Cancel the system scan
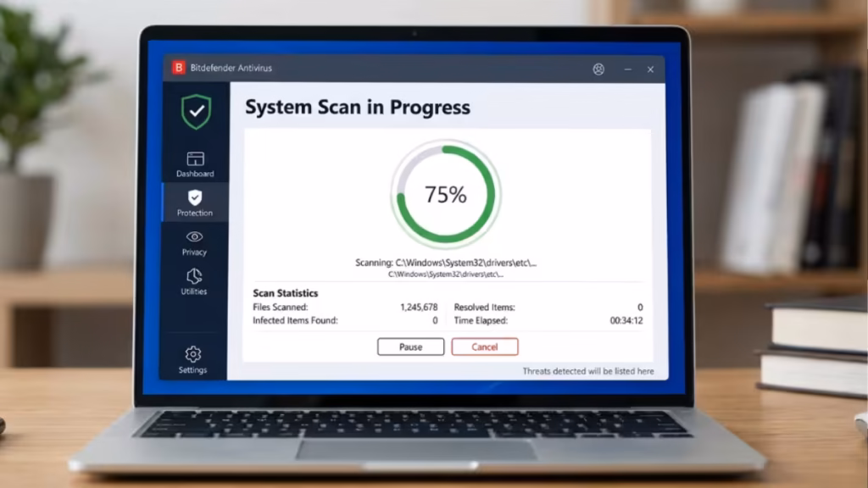Viewport: 868px width, 488px height. [484, 347]
